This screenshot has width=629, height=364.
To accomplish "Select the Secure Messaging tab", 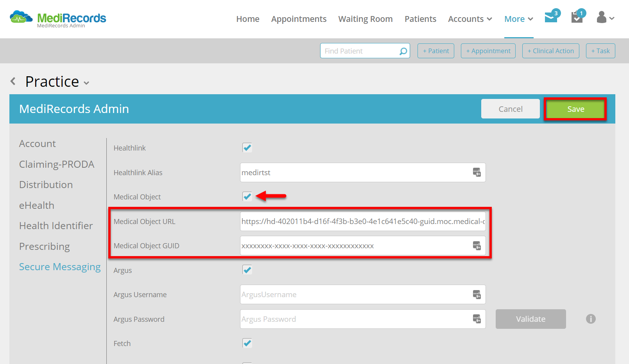I will coord(60,267).
